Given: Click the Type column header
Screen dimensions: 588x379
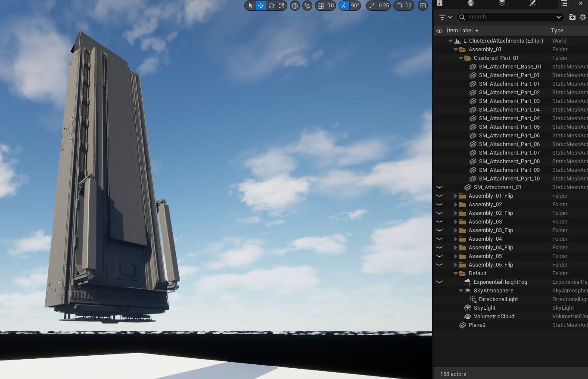Looking at the screenshot, I should point(557,30).
